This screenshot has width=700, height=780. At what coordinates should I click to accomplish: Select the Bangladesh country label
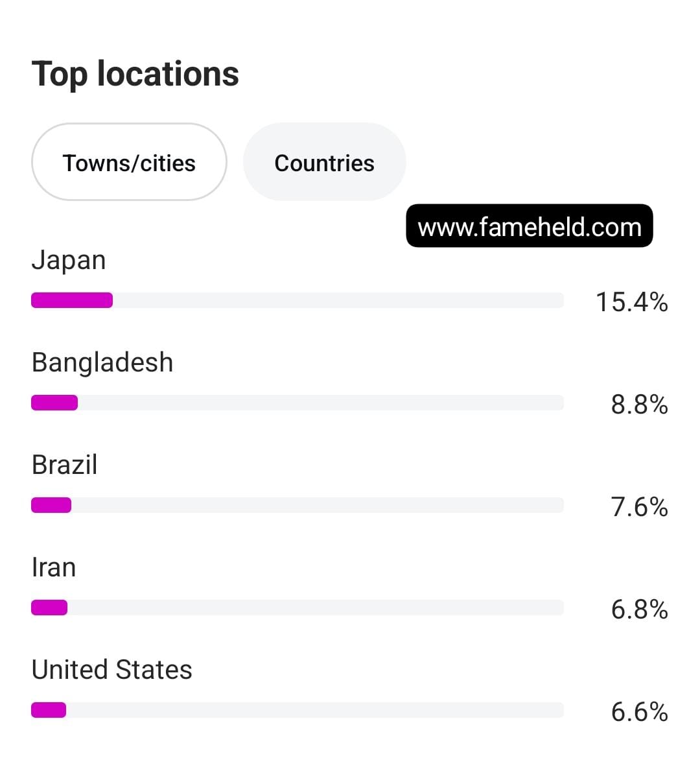(x=102, y=362)
